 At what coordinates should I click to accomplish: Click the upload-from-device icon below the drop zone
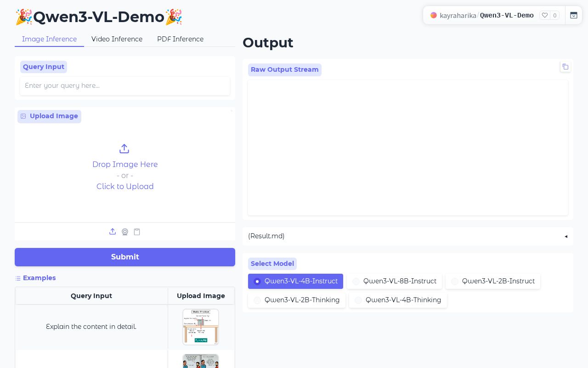[x=113, y=232]
